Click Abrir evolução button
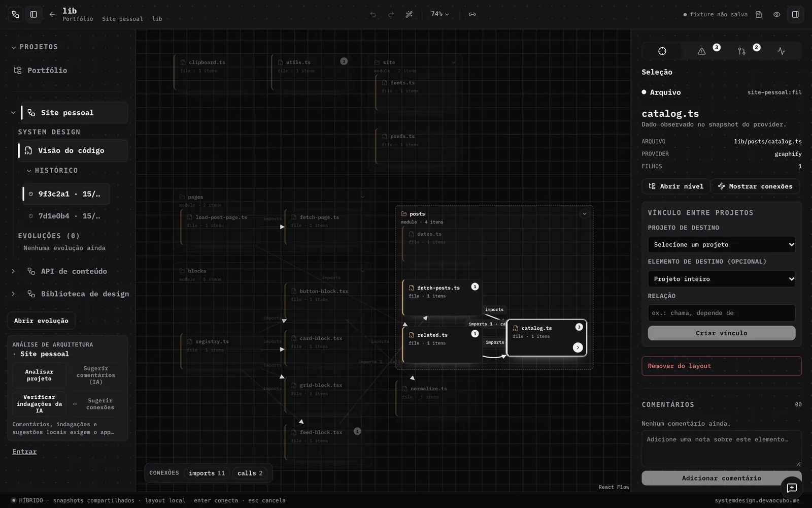Screen dimensions: 812x508 coord(41,321)
